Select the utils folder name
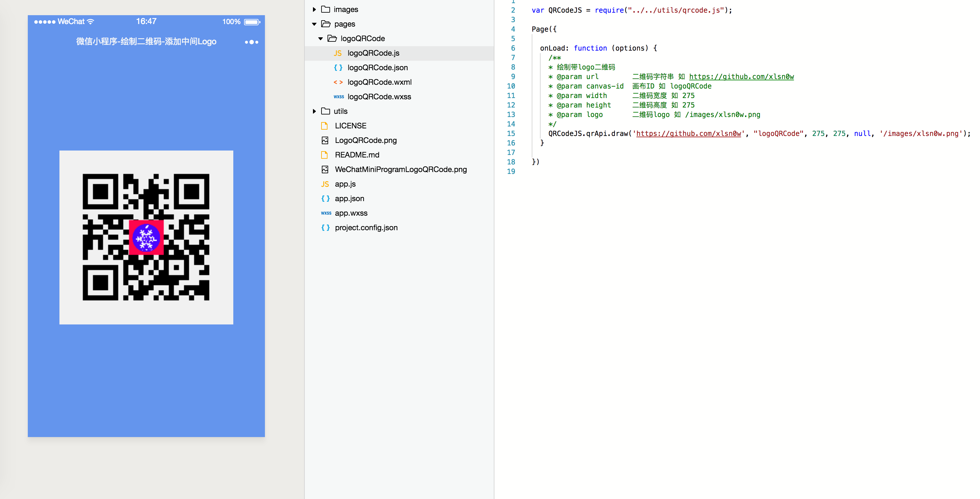The image size is (980, 499). [x=340, y=111]
